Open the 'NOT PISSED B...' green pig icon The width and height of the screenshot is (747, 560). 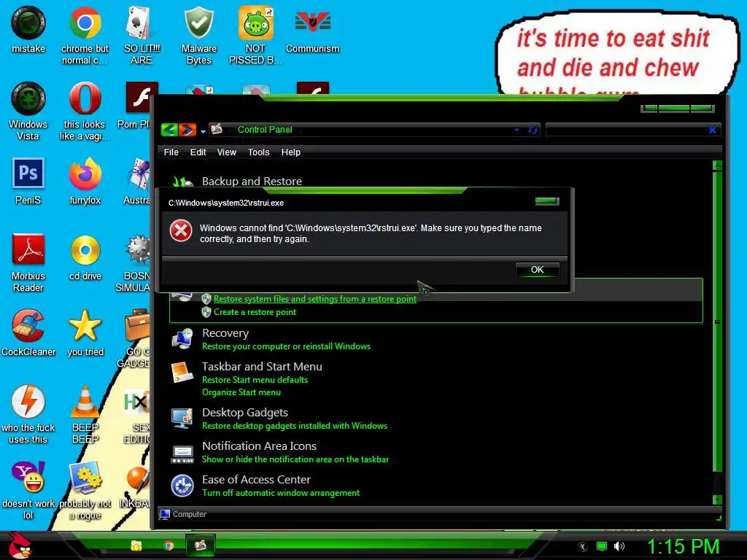coord(255,35)
